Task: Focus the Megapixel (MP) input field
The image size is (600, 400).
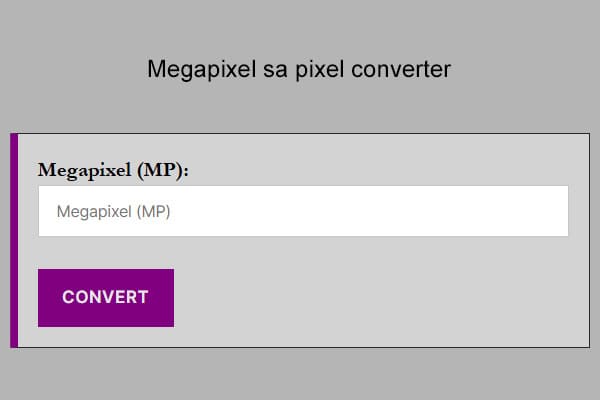Action: 303,211
